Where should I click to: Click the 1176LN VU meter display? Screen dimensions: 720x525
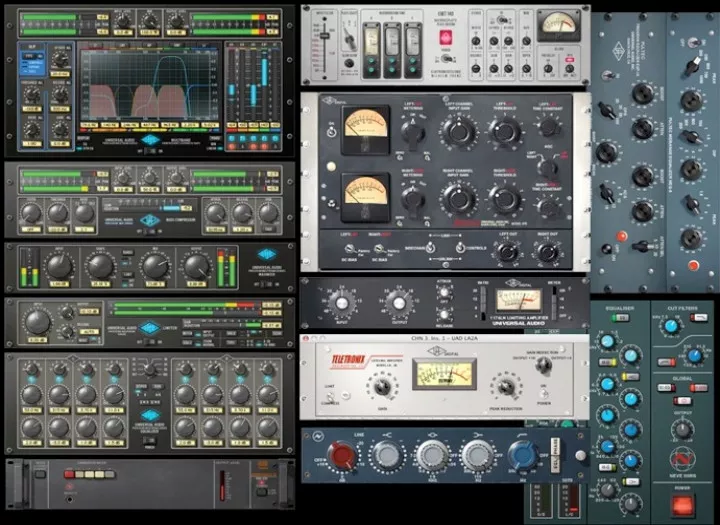[x=518, y=301]
